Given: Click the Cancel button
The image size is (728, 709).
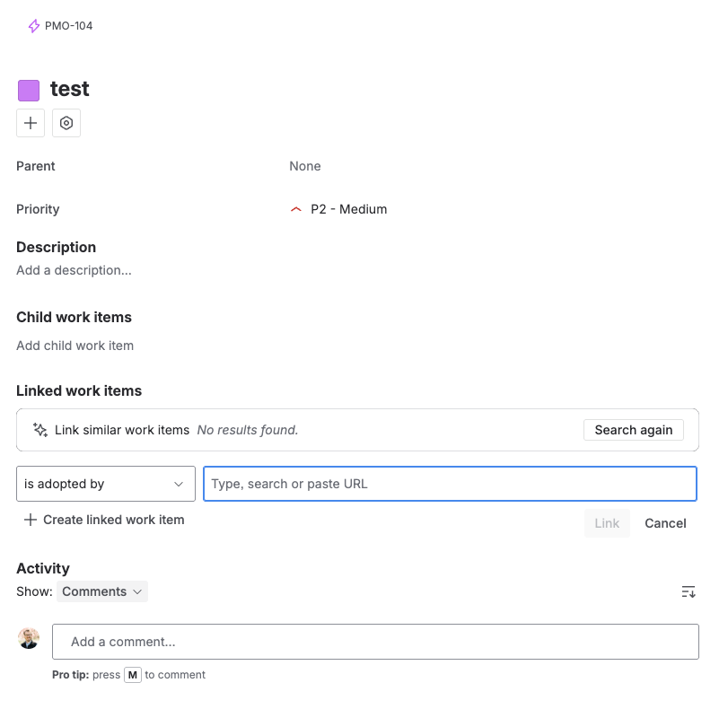Looking at the screenshot, I should coord(665,523).
